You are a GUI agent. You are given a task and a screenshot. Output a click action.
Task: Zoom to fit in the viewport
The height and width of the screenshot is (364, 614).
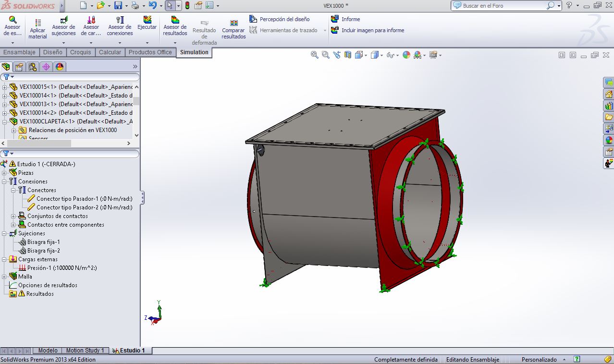315,55
